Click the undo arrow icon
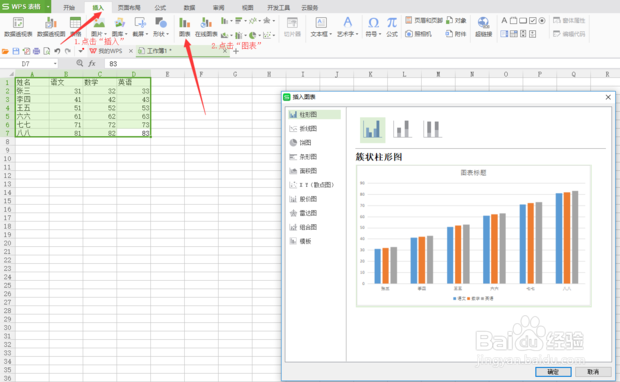620x382 pixels. click(x=57, y=51)
